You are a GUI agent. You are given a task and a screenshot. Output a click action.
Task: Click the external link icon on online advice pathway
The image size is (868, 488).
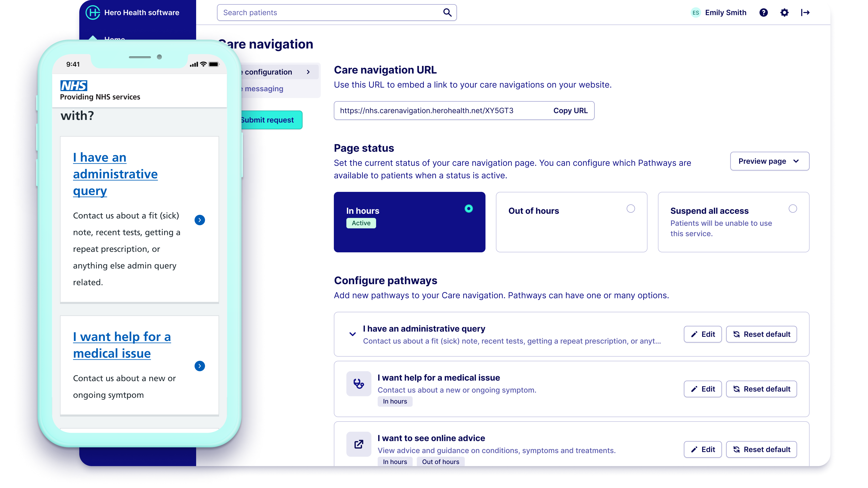tap(359, 444)
